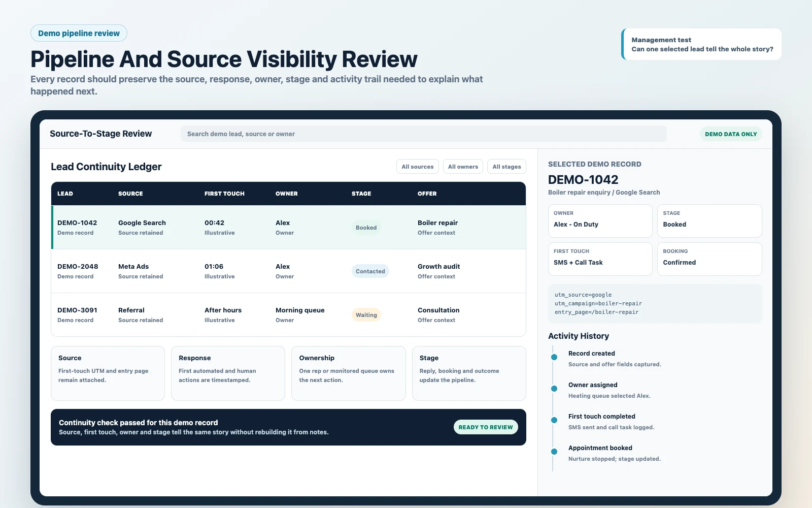Click the SOURCE column header
The width and height of the screenshot is (812, 508).
pyautogui.click(x=130, y=194)
